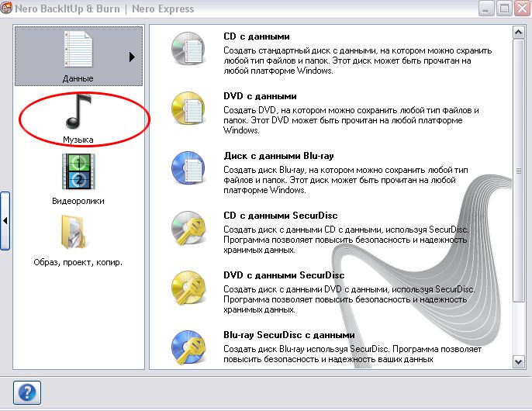Screen dimensions: 532x411
Task: Expand the Данные submenu arrow
Action: pyautogui.click(x=132, y=57)
